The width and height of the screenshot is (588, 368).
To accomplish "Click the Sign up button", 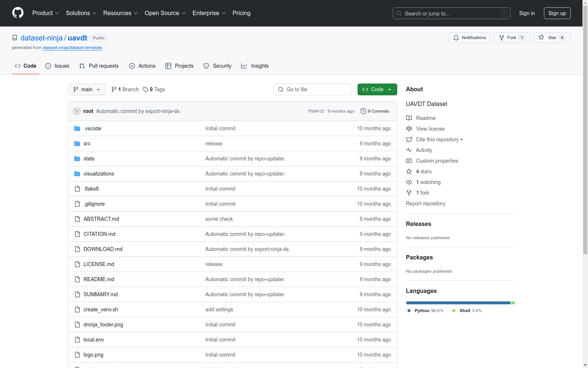I will pos(557,13).
